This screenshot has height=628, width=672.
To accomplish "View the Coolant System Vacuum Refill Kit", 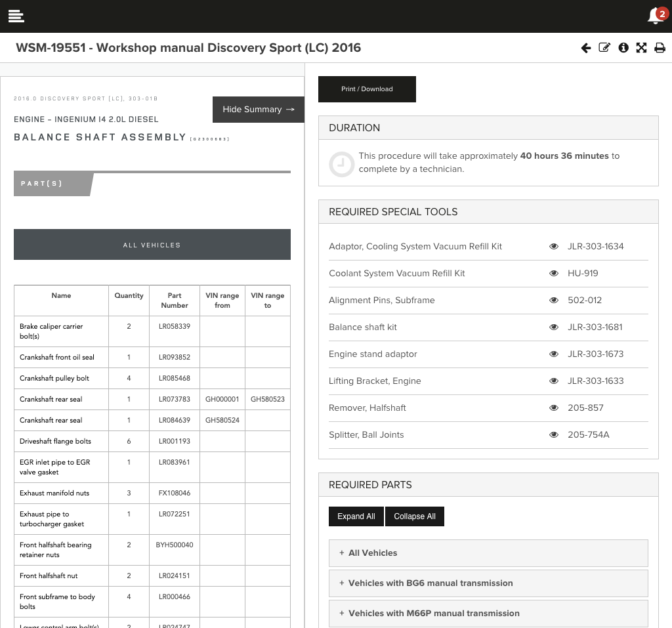I will 554,273.
